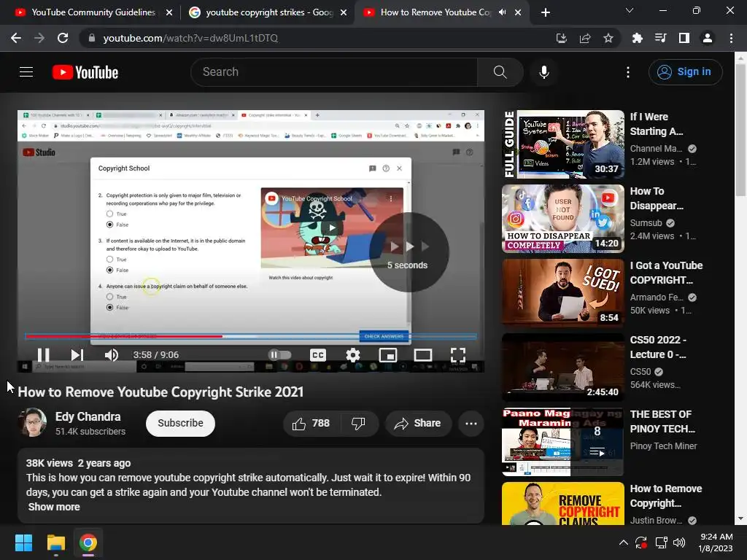Click the search magnifier button
Image resolution: width=747 pixels, height=560 pixels.
coord(500,72)
